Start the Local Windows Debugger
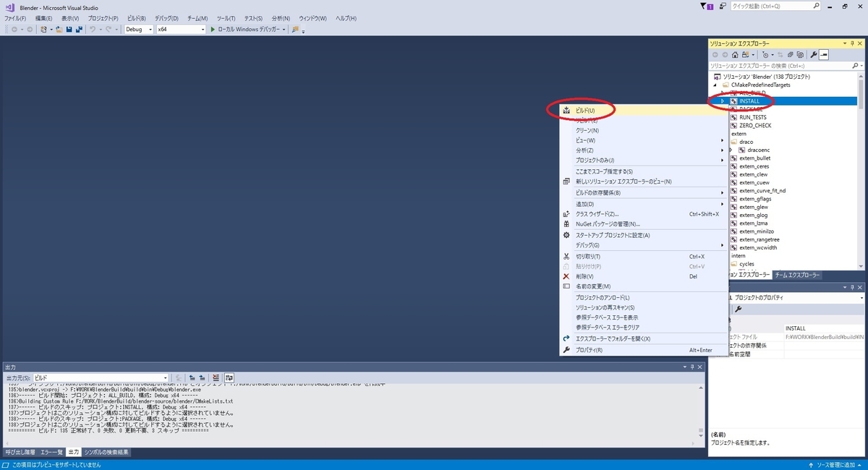The width and height of the screenshot is (868, 470). click(x=245, y=30)
